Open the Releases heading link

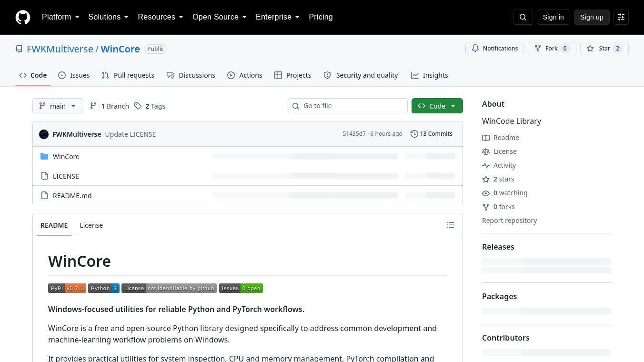[498, 247]
